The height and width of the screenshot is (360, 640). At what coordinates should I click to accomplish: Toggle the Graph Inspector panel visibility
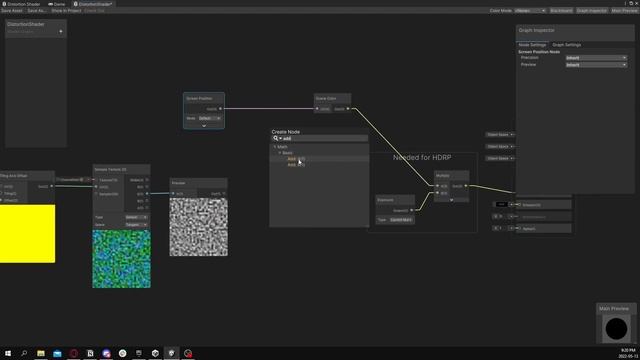[592, 11]
